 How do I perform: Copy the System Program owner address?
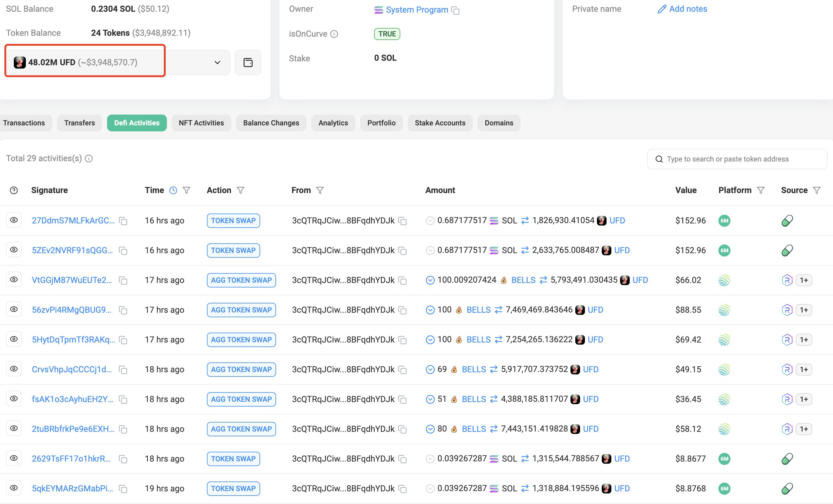point(455,11)
